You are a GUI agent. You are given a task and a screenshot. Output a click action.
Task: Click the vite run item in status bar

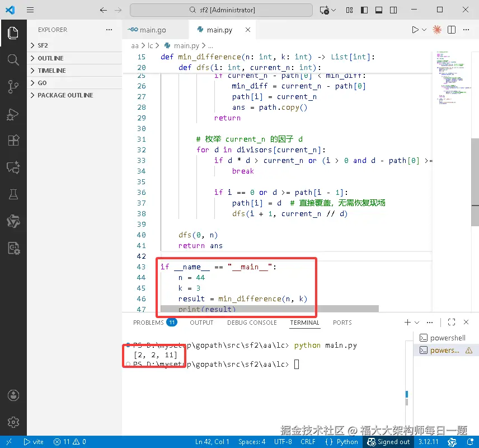coord(34,442)
